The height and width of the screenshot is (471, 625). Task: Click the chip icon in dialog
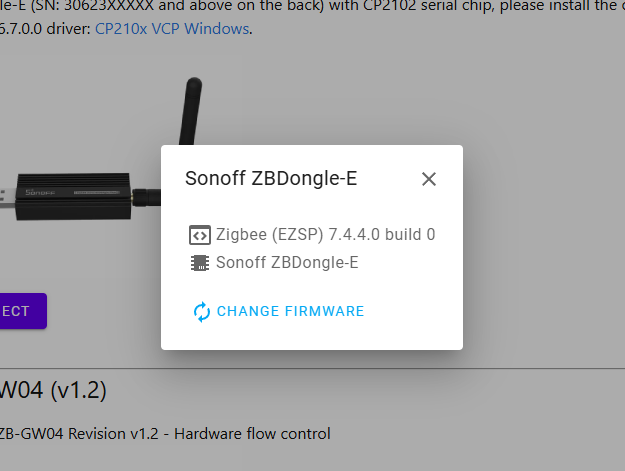pos(200,263)
